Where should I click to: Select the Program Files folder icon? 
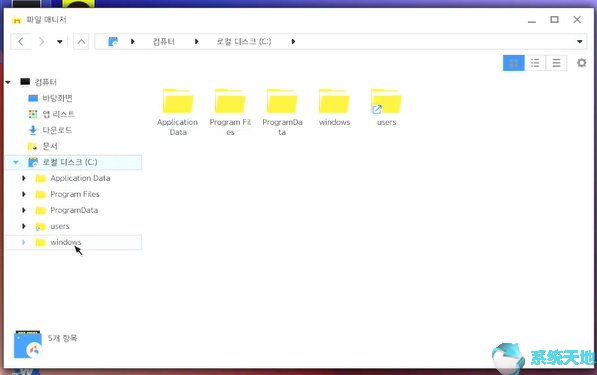(230, 101)
